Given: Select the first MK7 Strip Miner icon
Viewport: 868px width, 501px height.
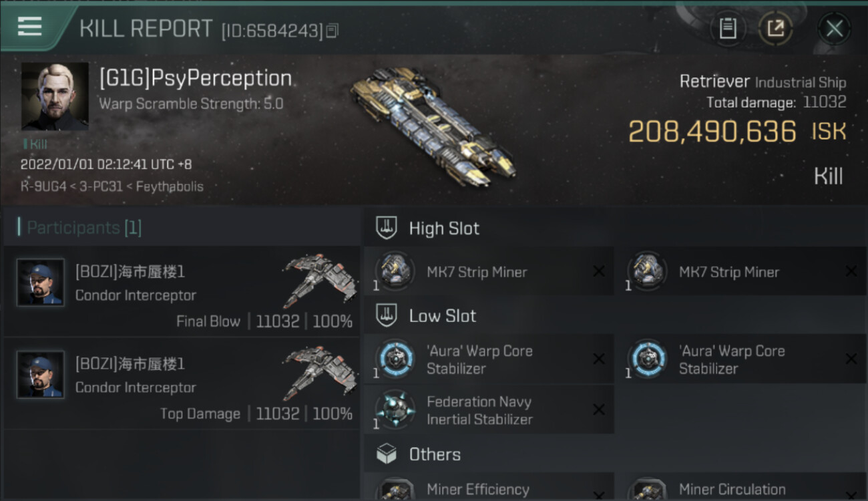Looking at the screenshot, I should coord(395,271).
